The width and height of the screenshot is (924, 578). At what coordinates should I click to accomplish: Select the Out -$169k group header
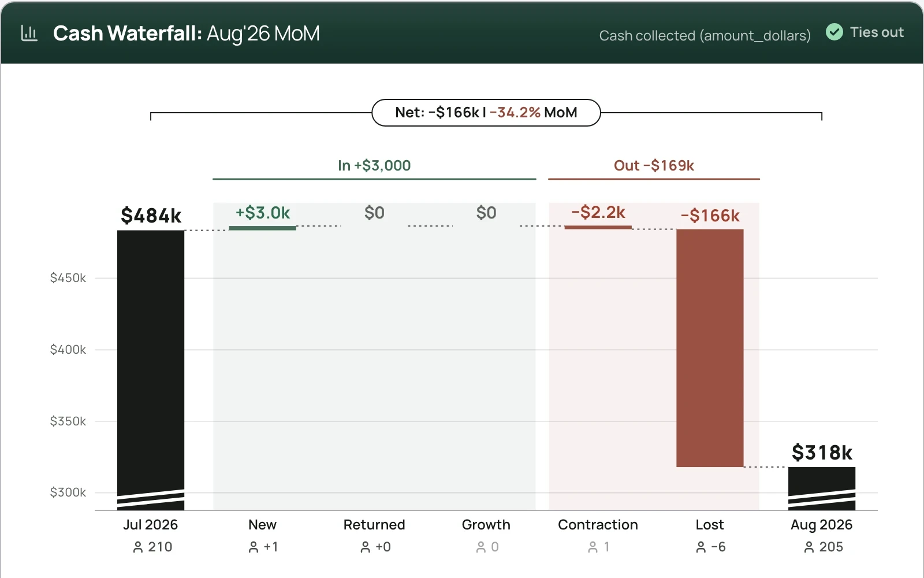pos(654,166)
